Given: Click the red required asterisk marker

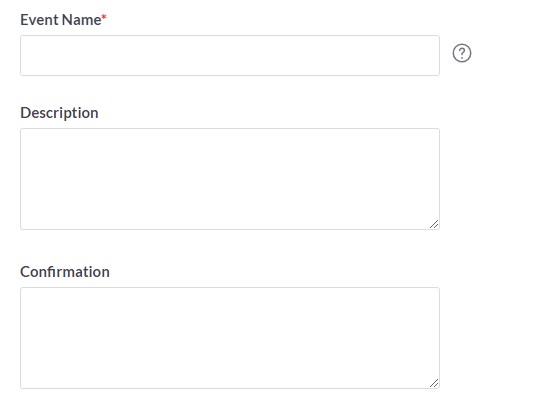Looking at the screenshot, I should 104,17.
